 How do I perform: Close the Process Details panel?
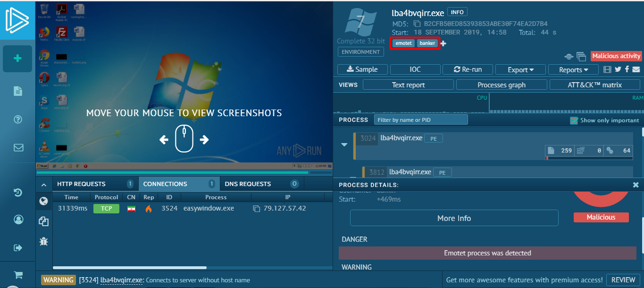pyautogui.click(x=636, y=185)
